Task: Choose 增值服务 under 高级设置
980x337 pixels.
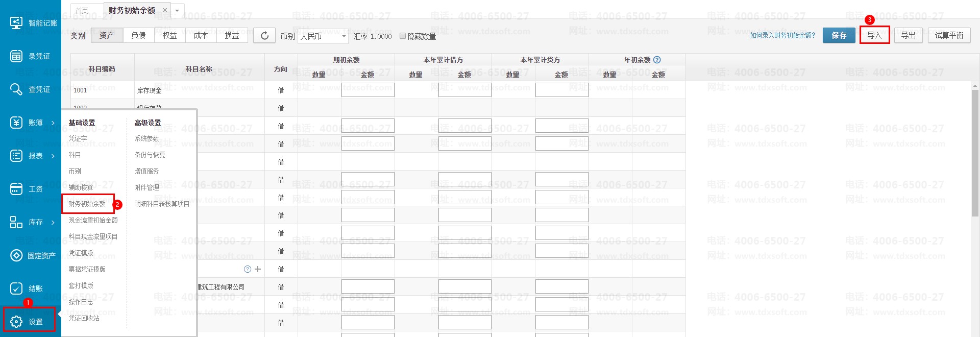Action: (146, 171)
